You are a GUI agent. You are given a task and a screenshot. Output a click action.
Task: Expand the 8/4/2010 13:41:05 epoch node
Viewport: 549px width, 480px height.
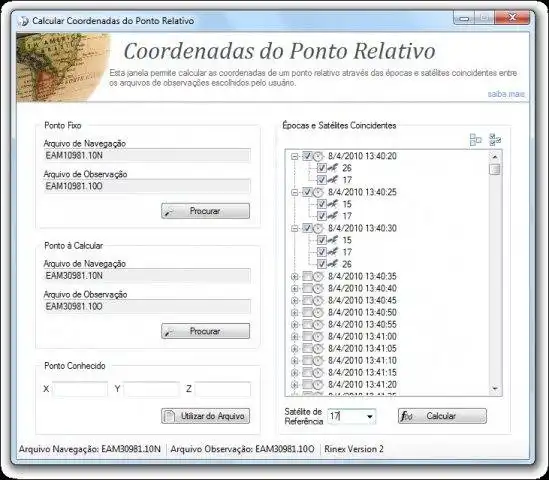[295, 349]
